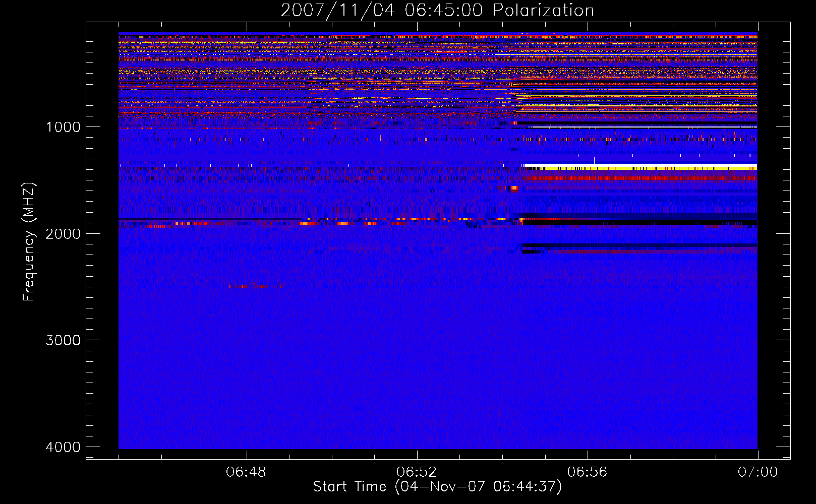This screenshot has height=504, width=816.
Task: Click the 3000 frequency tick label
Action: pos(63,340)
